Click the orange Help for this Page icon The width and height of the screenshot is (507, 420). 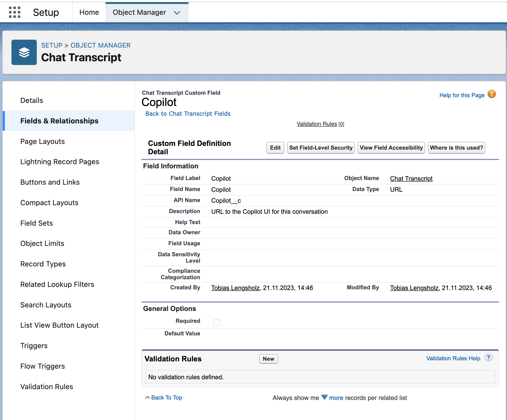492,94
